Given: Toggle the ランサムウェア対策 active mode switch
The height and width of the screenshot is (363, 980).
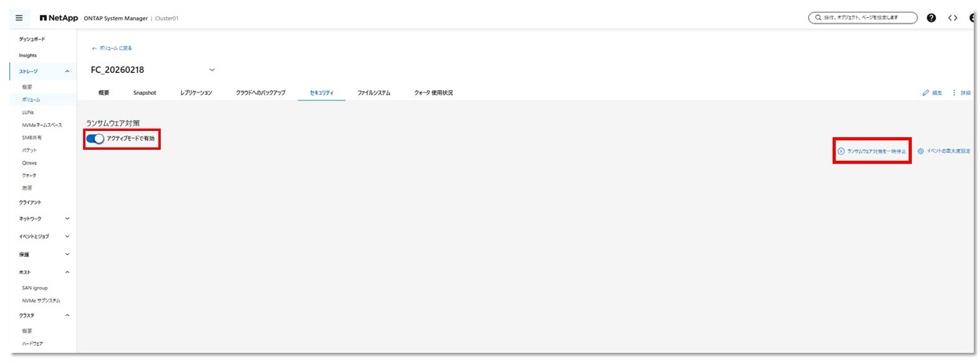Looking at the screenshot, I should 95,139.
